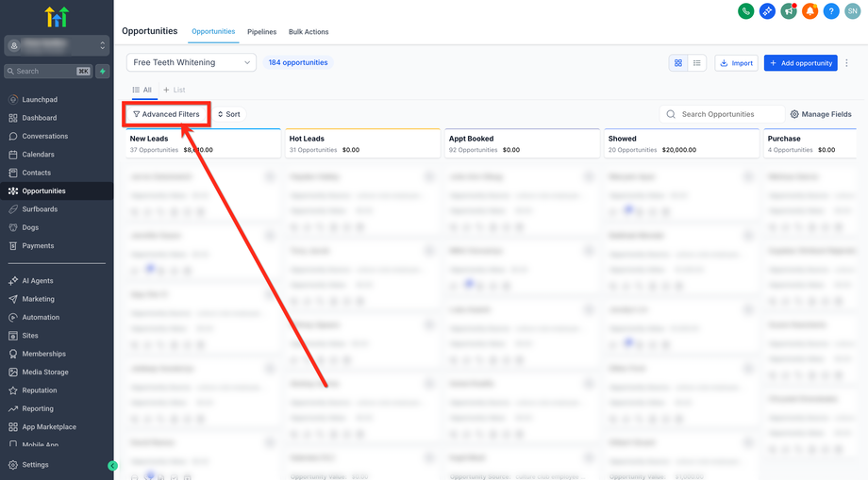Click the green phone dialer icon
This screenshot has width=868, height=480.
coord(745,11)
